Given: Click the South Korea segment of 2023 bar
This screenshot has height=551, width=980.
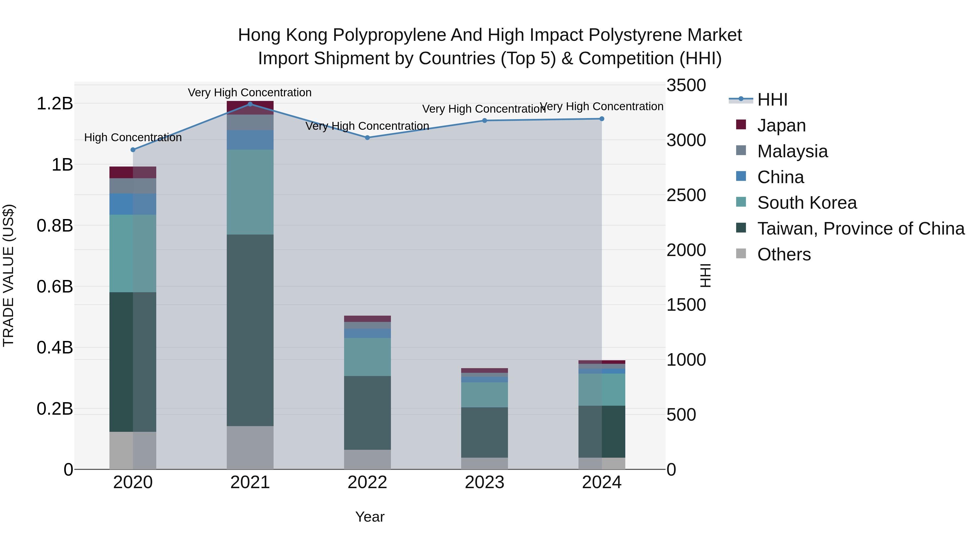Looking at the screenshot, I should [x=485, y=395].
